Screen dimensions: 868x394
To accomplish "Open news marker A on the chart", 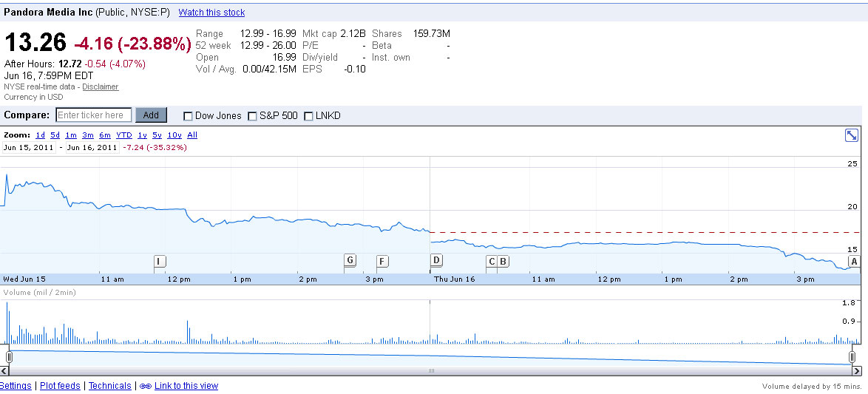I will (854, 262).
